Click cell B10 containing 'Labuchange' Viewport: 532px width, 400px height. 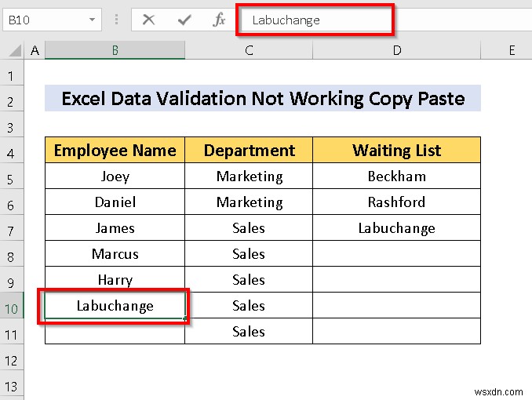115,305
